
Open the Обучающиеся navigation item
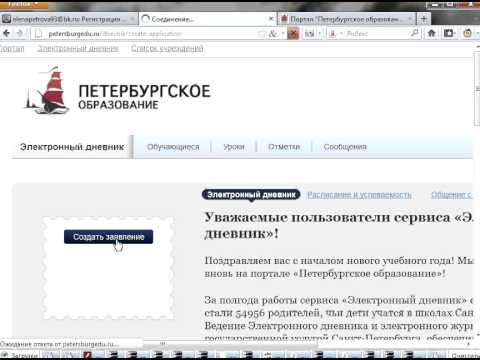pos(173,147)
